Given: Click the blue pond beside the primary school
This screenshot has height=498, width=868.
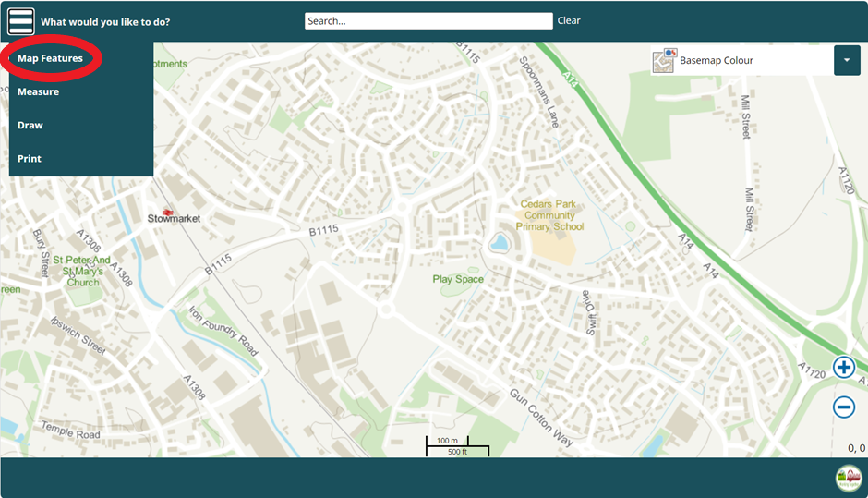Looking at the screenshot, I should [x=499, y=244].
